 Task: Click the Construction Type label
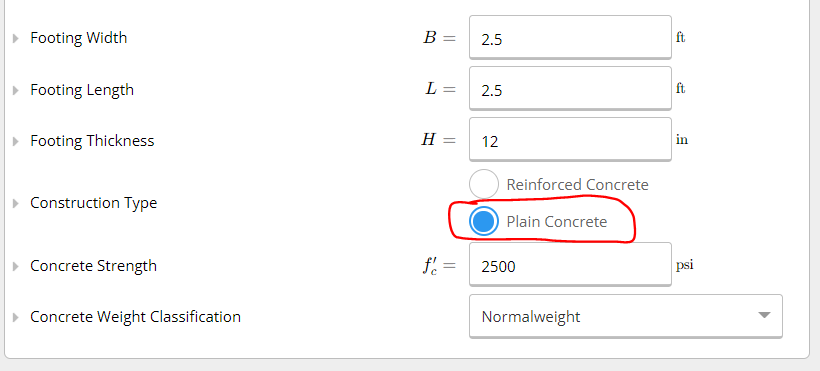[x=94, y=203]
